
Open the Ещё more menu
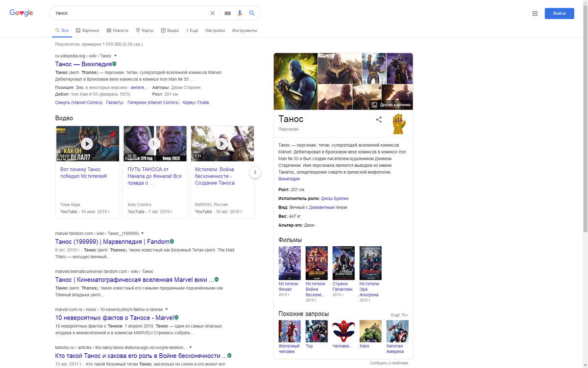click(192, 30)
